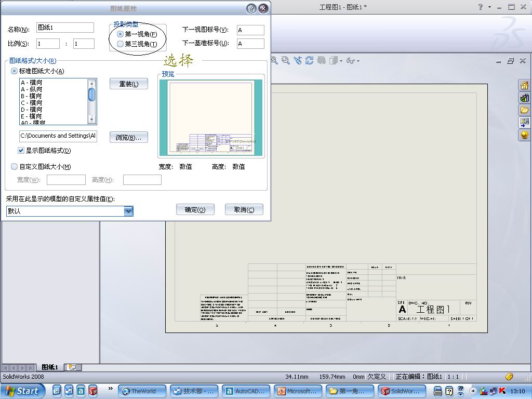532x399 pixels.
Task: Select the 第三视角 projection radio button
Action: [120, 44]
